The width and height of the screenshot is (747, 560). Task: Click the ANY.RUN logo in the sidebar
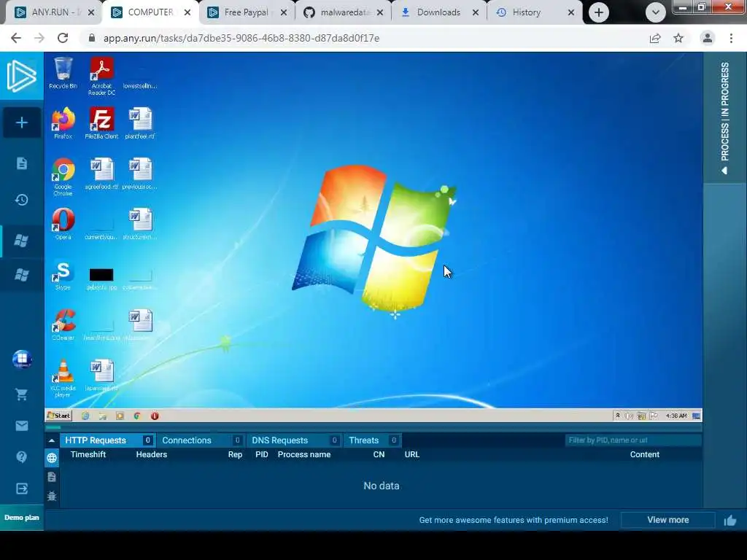click(x=21, y=76)
